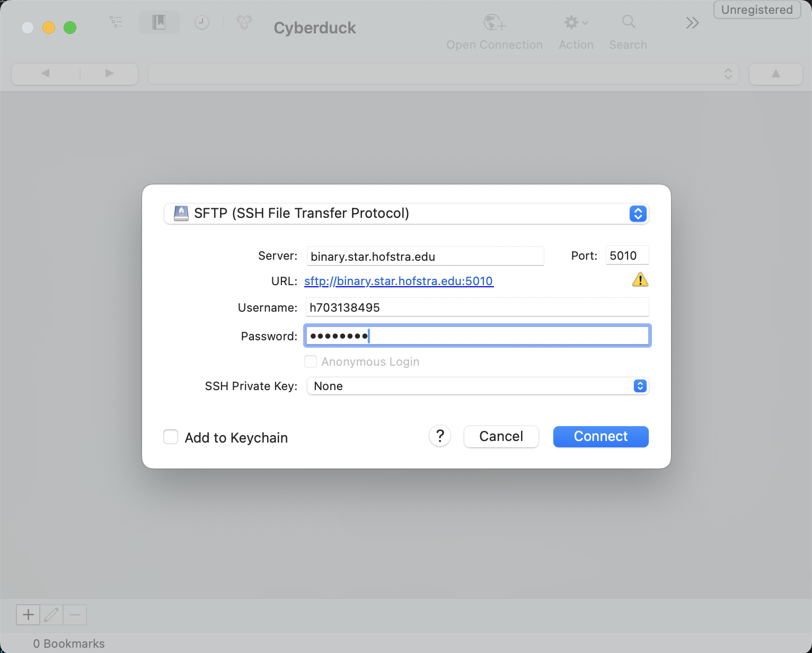Viewport: 812px width, 653px height.
Task: Click the SFTP disk drive icon
Action: [181, 214]
